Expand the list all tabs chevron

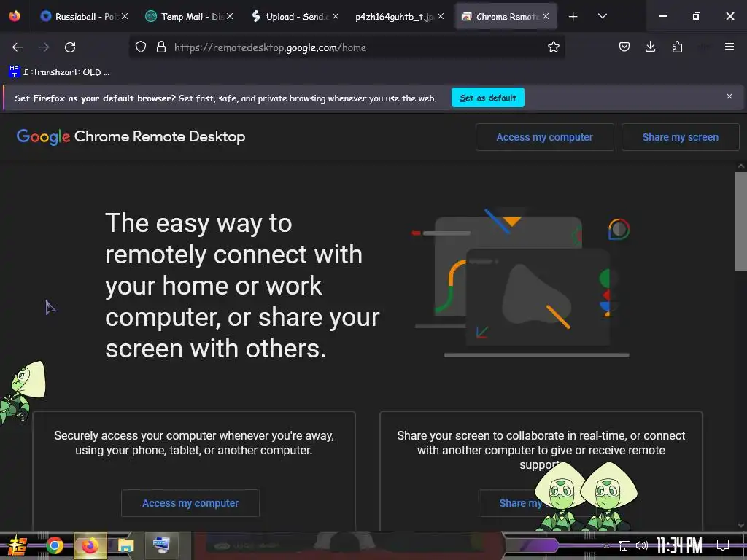coord(602,16)
